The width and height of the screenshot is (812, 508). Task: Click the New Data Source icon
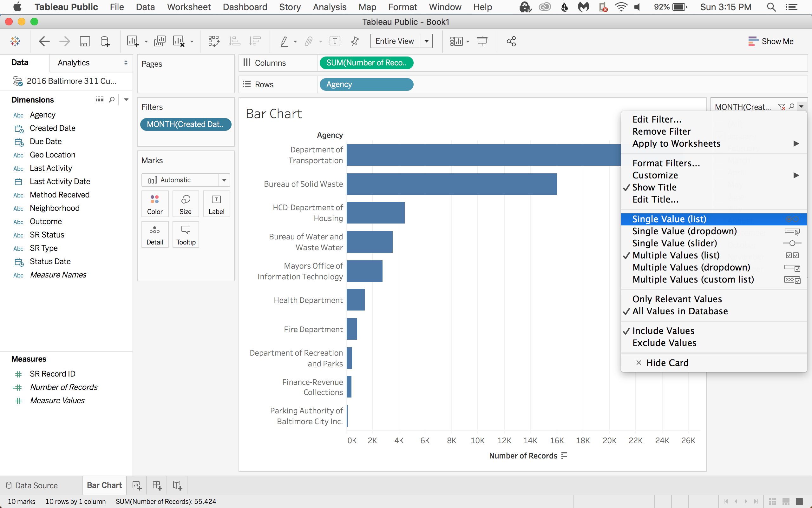pyautogui.click(x=105, y=41)
